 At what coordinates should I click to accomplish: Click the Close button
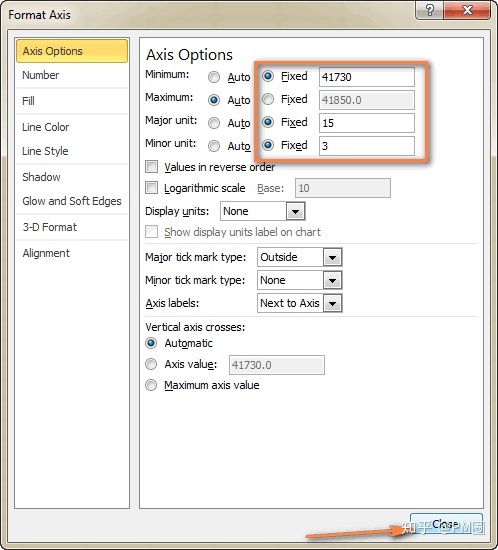coord(446,524)
